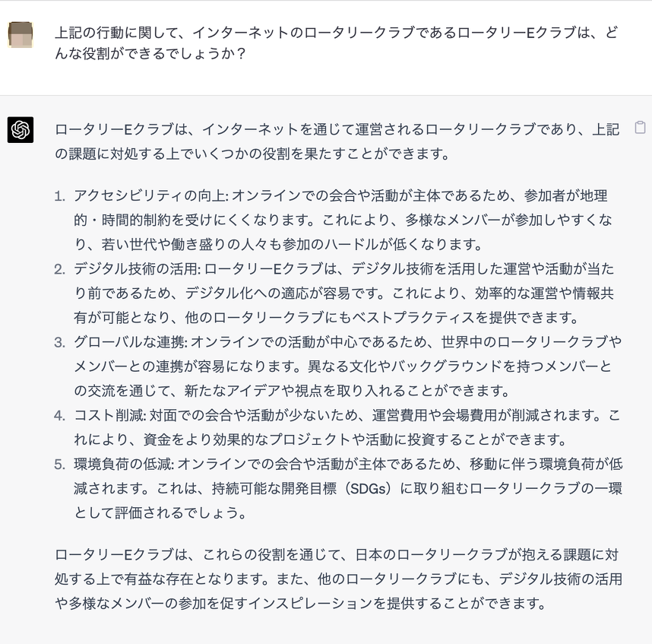
Task: Click the バックグラウンド word in item three
Action: 460,366
